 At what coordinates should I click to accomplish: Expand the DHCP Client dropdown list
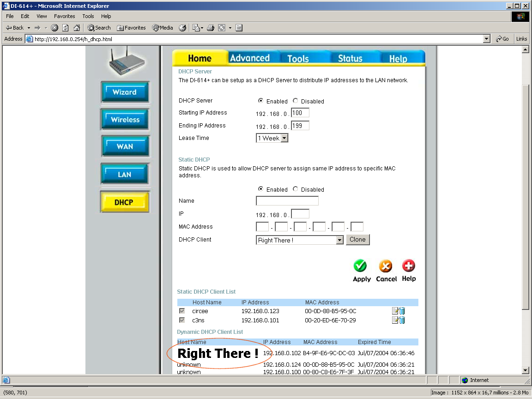[x=339, y=240]
